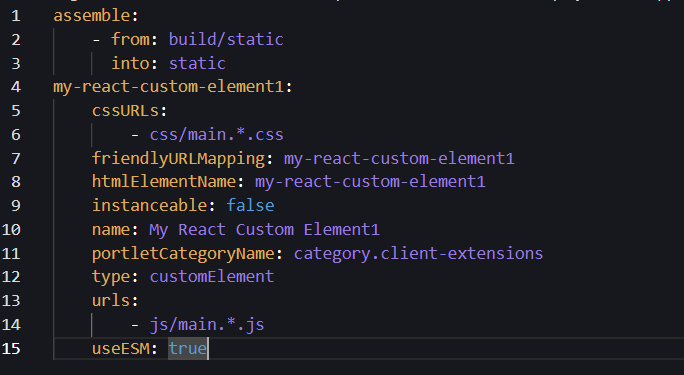Click the friendlyURLMapping key

178,159
